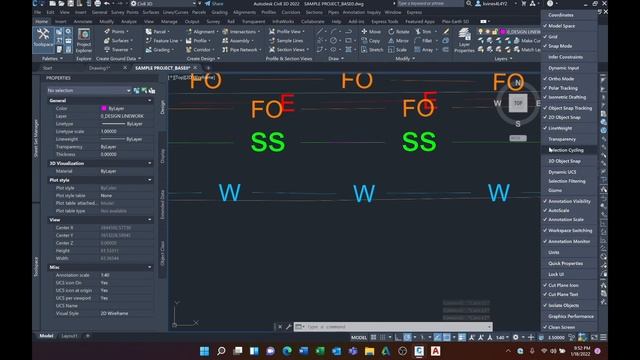Viewport: 640px width, 360px height.
Task: Open File Explorer from the taskbar
Action: [x=369, y=351]
